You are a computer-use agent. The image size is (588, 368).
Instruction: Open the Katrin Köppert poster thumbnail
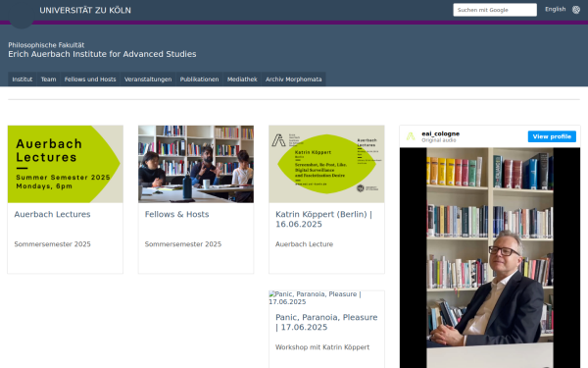click(326, 164)
